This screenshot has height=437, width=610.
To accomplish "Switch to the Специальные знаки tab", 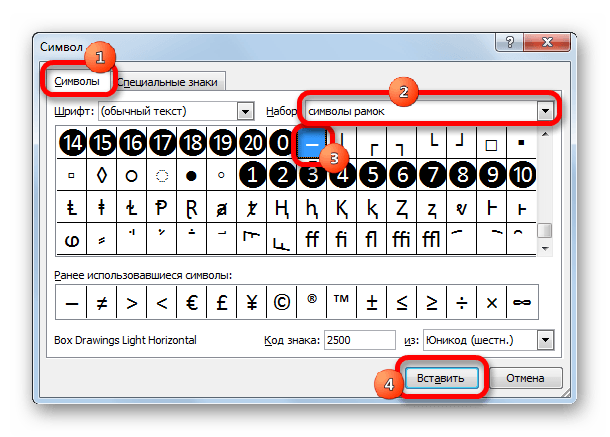I will tap(168, 82).
